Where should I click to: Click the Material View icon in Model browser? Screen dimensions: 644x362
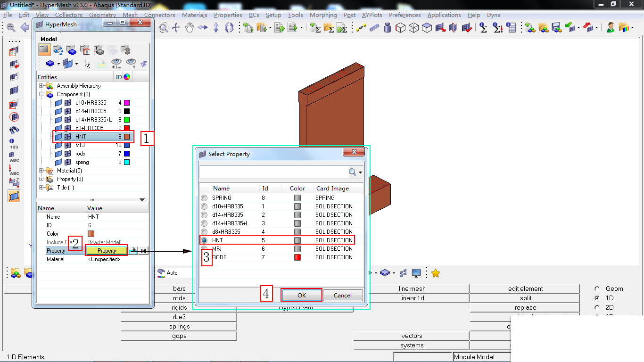pos(85,49)
